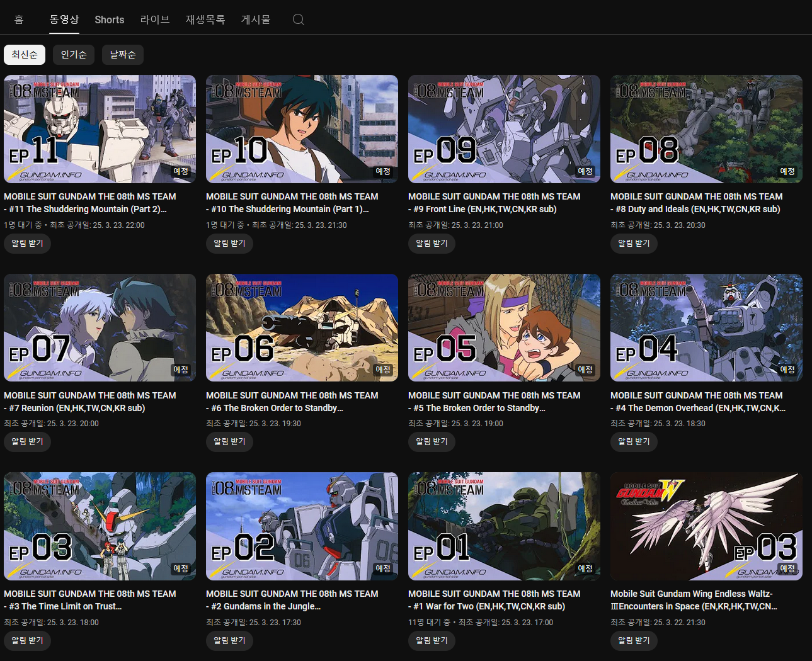Open the EP 11 video thumbnail
The height and width of the screenshot is (661, 812).
[100, 129]
